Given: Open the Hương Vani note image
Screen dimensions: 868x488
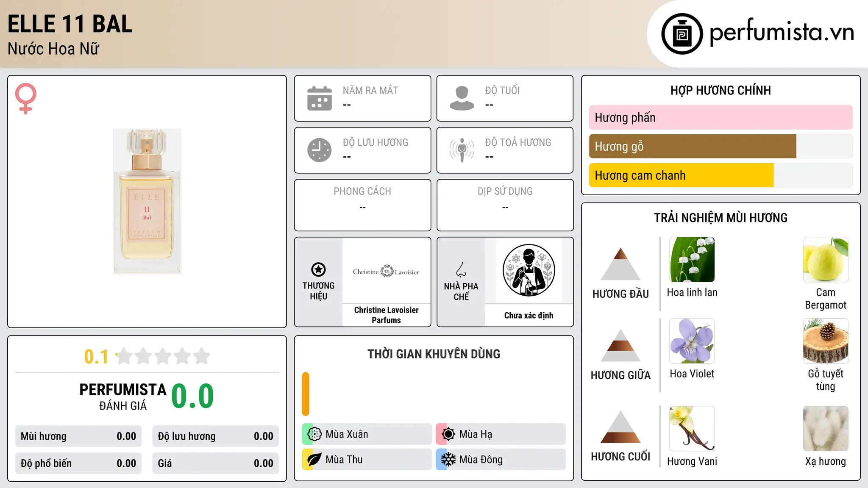Looking at the screenshot, I should point(692,429).
